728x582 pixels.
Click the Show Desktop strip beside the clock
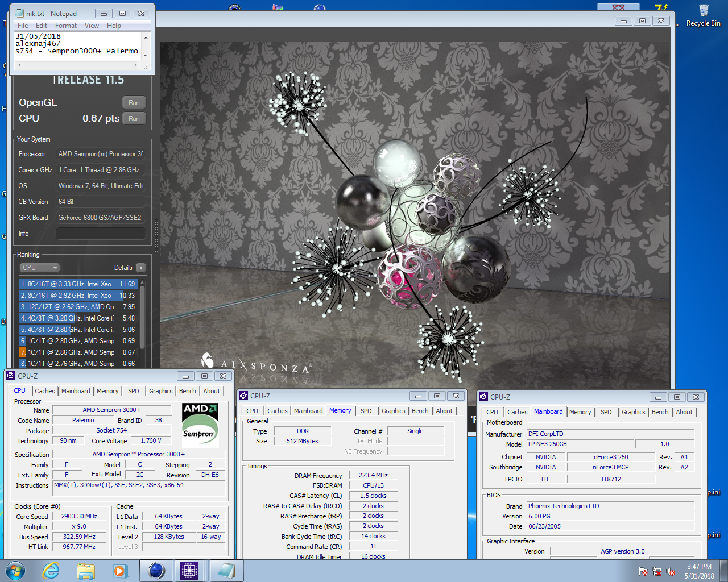pos(724,571)
